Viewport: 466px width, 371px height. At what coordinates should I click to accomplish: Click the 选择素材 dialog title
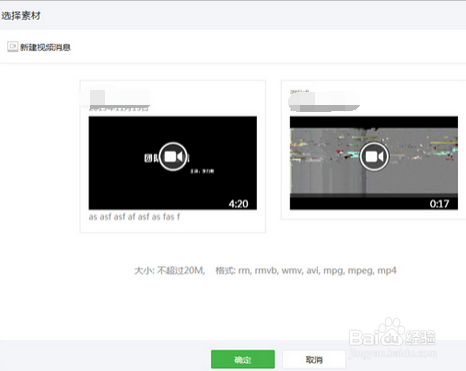pos(21,16)
